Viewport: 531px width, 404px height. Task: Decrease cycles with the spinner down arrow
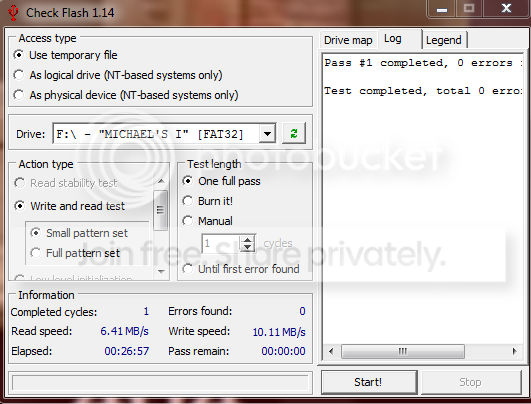coord(248,247)
